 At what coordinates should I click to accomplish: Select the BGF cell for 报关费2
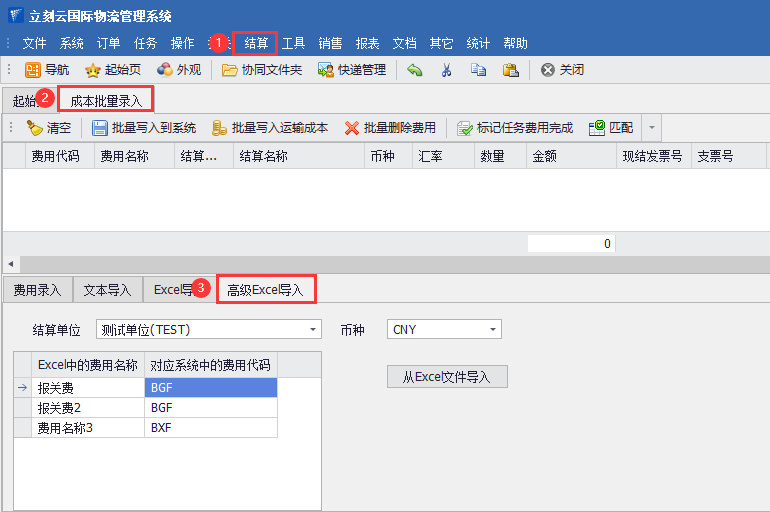(x=210, y=408)
